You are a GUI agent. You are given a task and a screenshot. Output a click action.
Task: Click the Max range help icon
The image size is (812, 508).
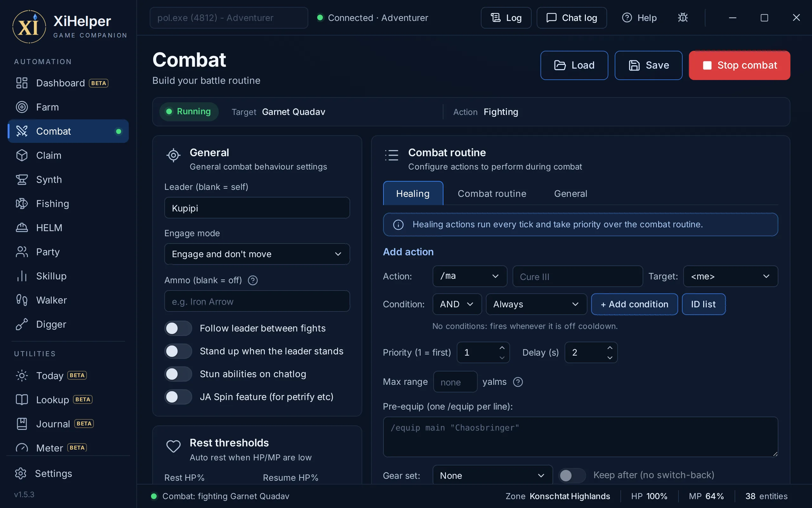(x=518, y=382)
